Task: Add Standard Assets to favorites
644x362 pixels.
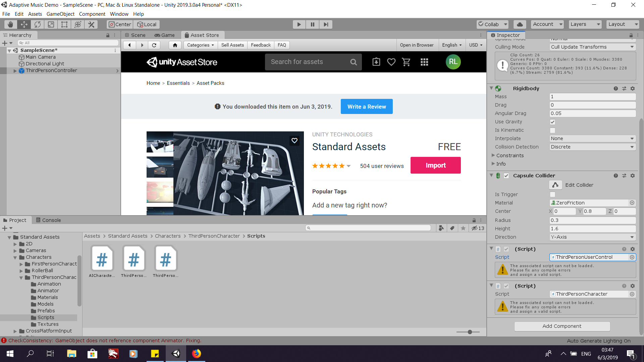Action: [294, 141]
